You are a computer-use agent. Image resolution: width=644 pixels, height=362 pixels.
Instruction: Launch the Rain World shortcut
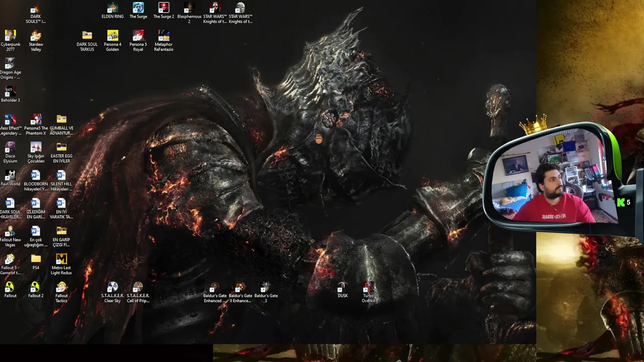(x=10, y=178)
